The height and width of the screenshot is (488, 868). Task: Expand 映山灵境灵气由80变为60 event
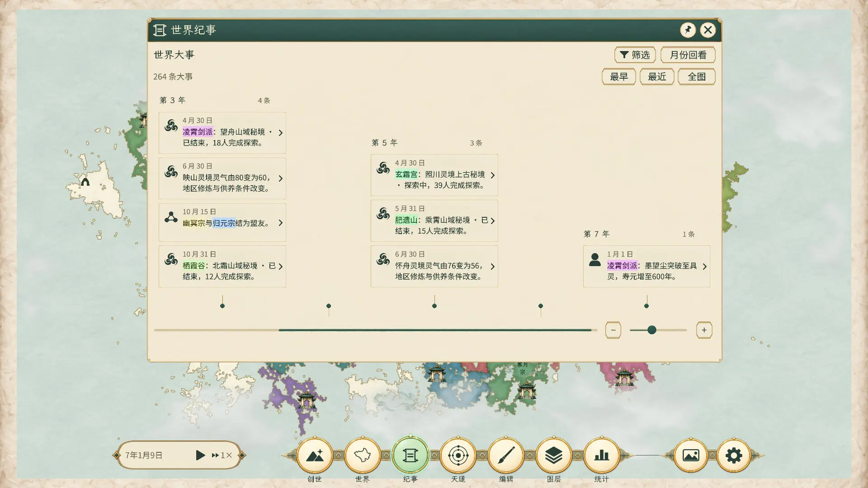[x=222, y=178]
